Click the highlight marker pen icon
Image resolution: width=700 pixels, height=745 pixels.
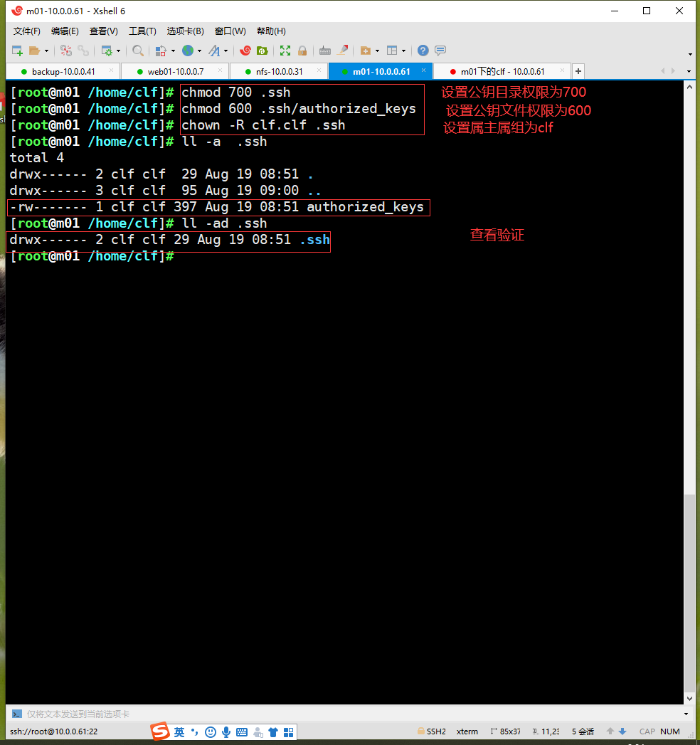click(342, 51)
